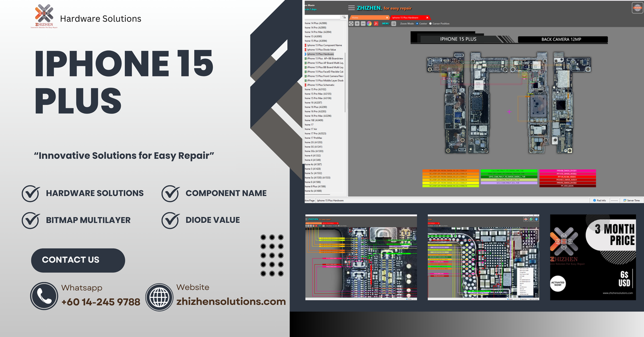Select Iphone 15 Plus Hardware list entry
The width and height of the screenshot is (644, 337).
320,54
